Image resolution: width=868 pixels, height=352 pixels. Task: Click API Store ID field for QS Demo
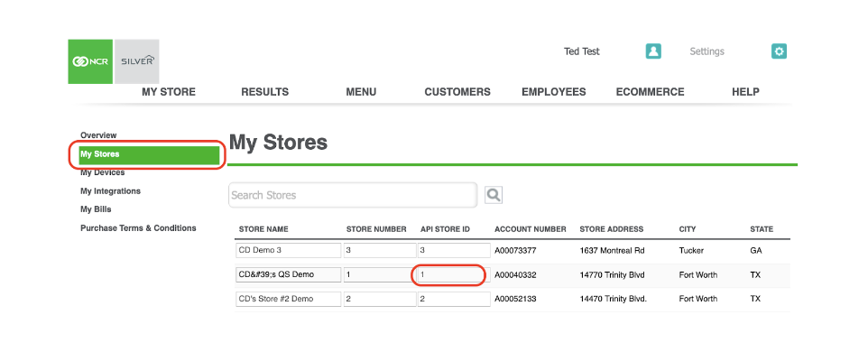pyautogui.click(x=454, y=274)
